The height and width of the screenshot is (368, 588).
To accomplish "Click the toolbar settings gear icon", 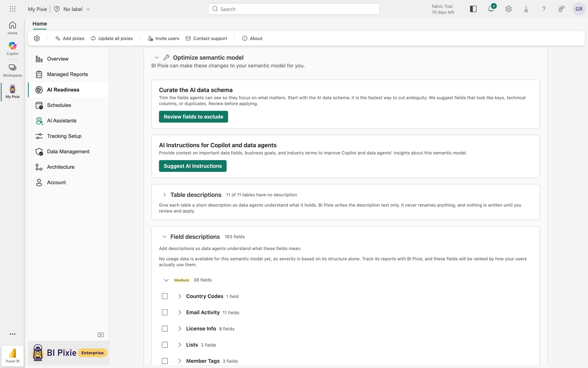I will pyautogui.click(x=37, y=38).
